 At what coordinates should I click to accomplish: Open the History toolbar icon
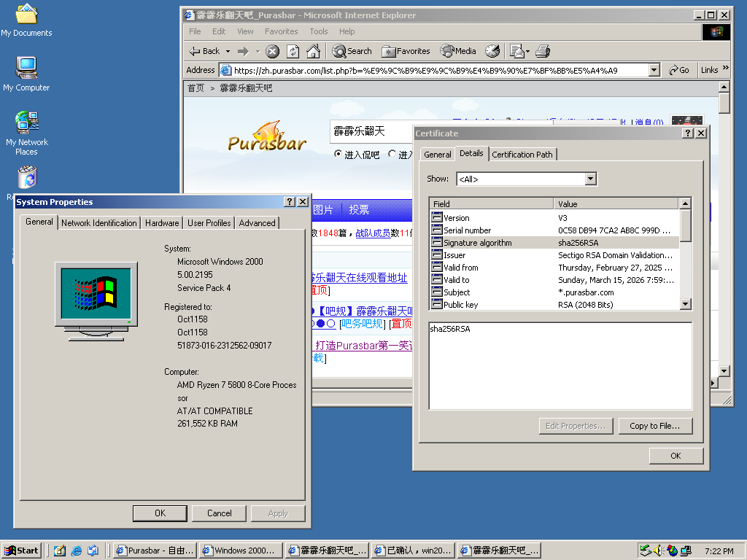[x=492, y=51]
